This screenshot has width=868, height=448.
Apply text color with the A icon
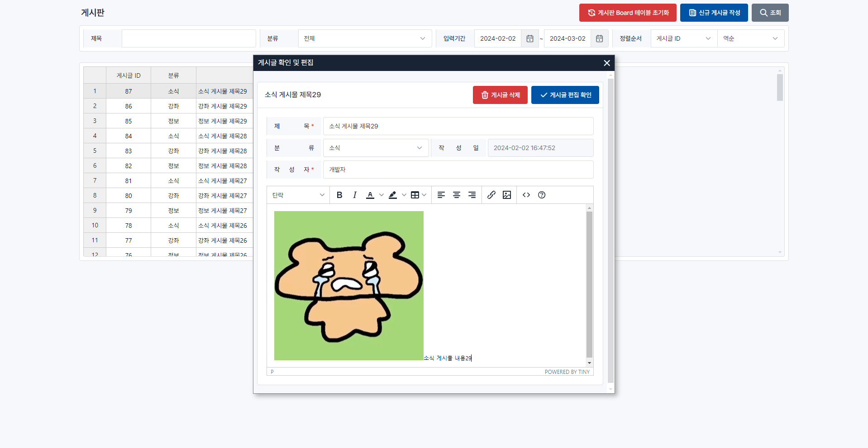370,195
